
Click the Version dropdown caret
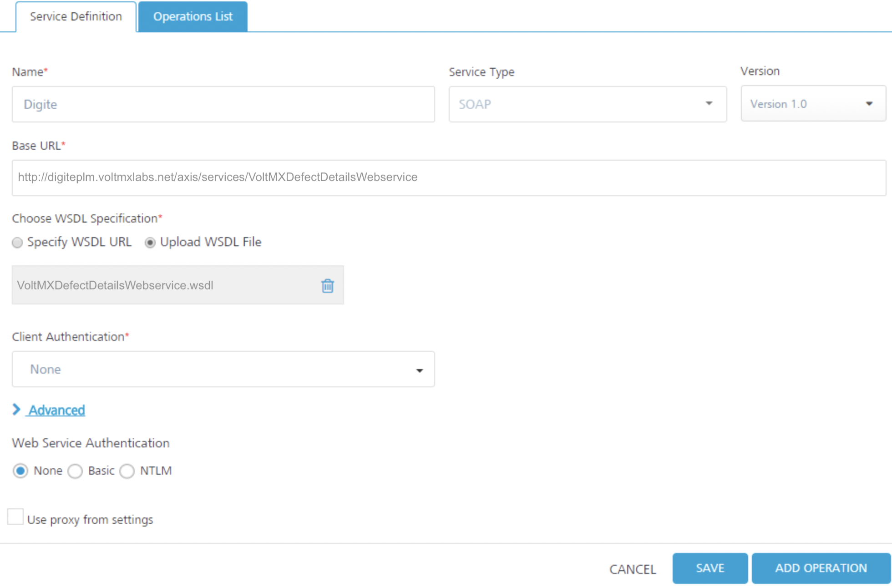coord(869,104)
